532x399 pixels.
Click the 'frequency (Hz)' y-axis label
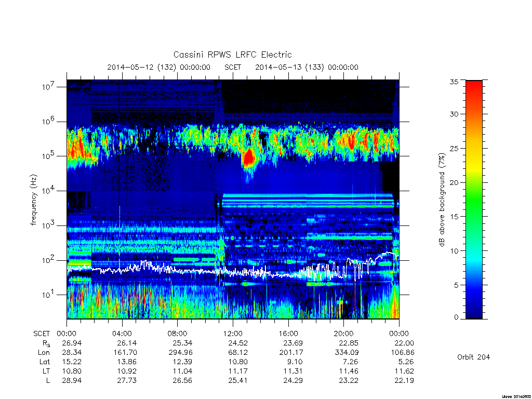(33, 200)
